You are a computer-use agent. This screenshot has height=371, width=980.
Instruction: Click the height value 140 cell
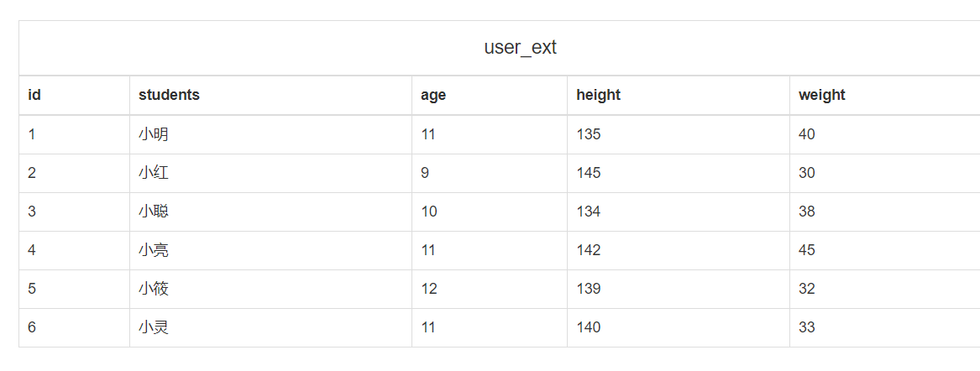tap(589, 327)
